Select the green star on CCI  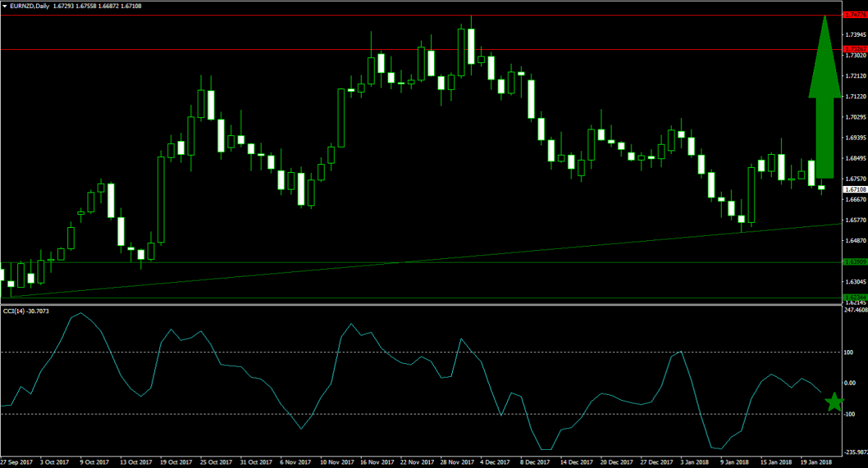pos(834,402)
